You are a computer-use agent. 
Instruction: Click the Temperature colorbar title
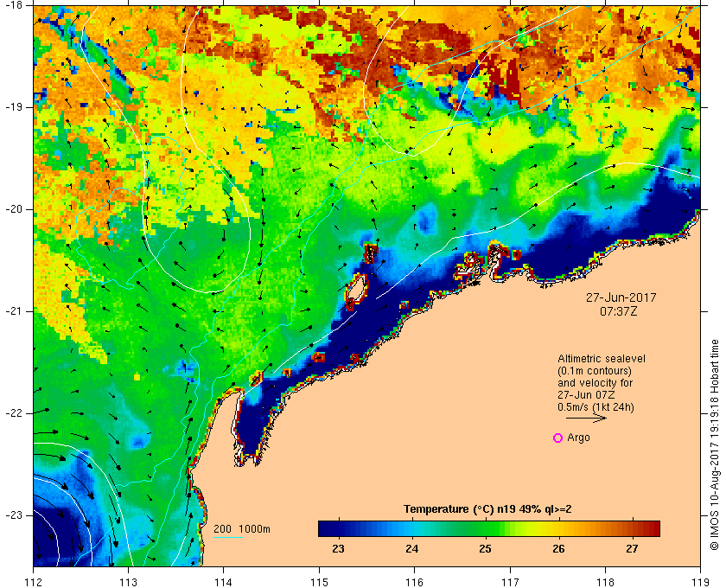coord(487,508)
